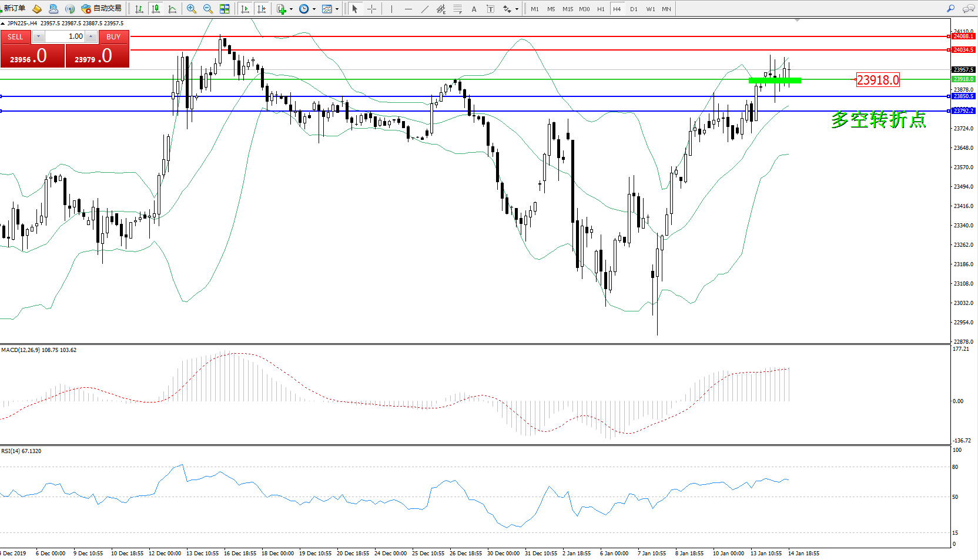The height and width of the screenshot is (560, 978).
Task: Pick the horizontal line drawing tool
Action: coord(408,9)
